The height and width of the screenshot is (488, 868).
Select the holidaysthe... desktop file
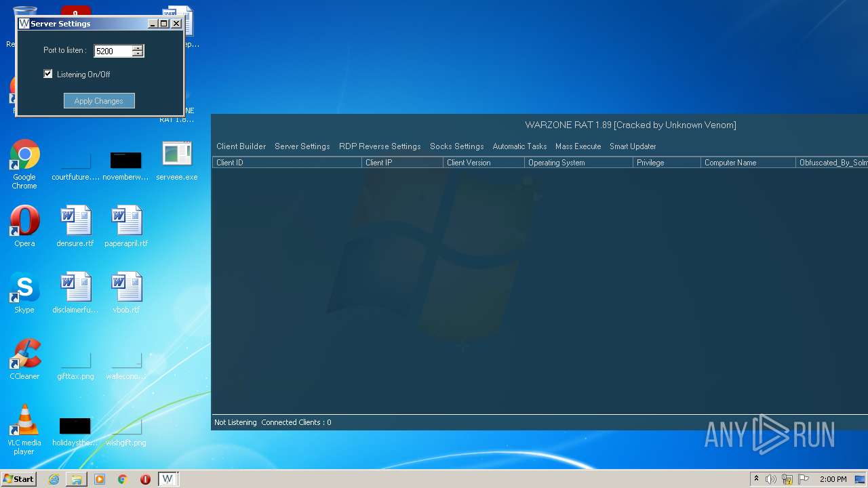tap(75, 432)
